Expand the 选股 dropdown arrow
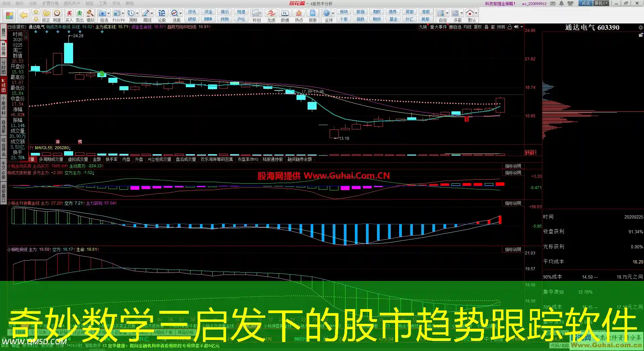The width and height of the screenshot is (644, 351). (180, 13)
